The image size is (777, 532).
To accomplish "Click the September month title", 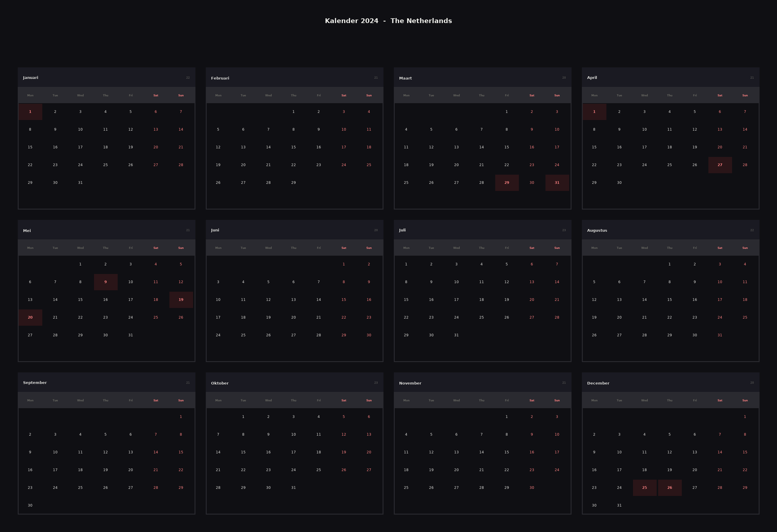I will [35, 383].
